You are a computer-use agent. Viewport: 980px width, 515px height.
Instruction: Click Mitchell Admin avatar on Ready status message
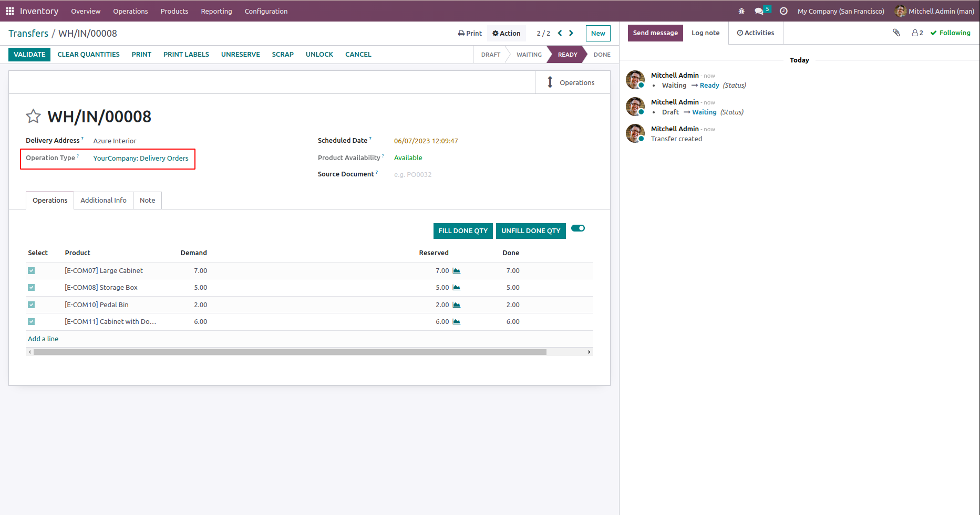(x=635, y=80)
